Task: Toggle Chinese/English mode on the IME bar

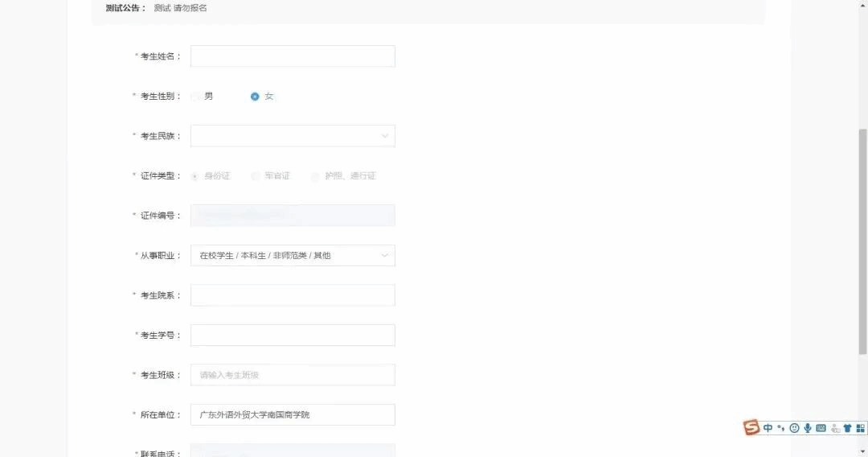Action: point(768,428)
